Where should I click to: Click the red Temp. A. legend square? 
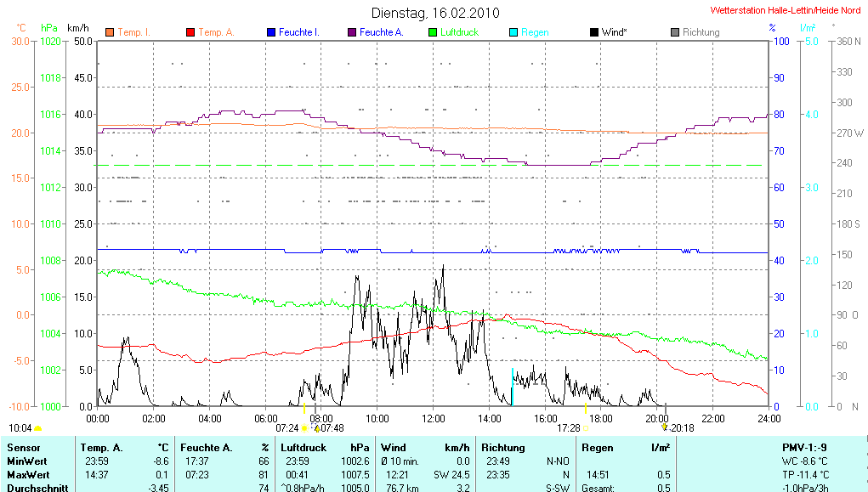[x=190, y=32]
